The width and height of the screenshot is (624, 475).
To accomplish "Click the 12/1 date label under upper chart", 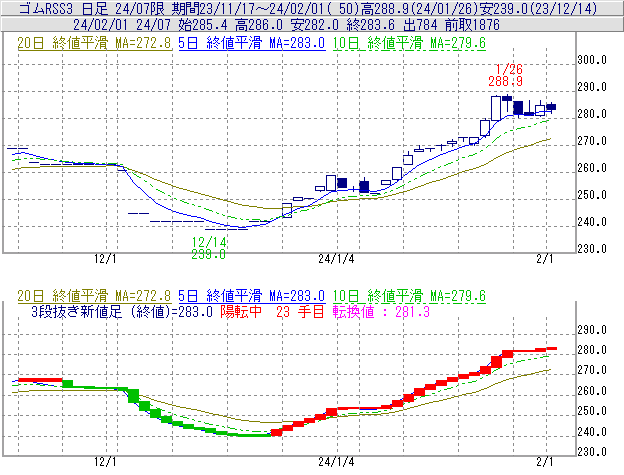I will (105, 259).
